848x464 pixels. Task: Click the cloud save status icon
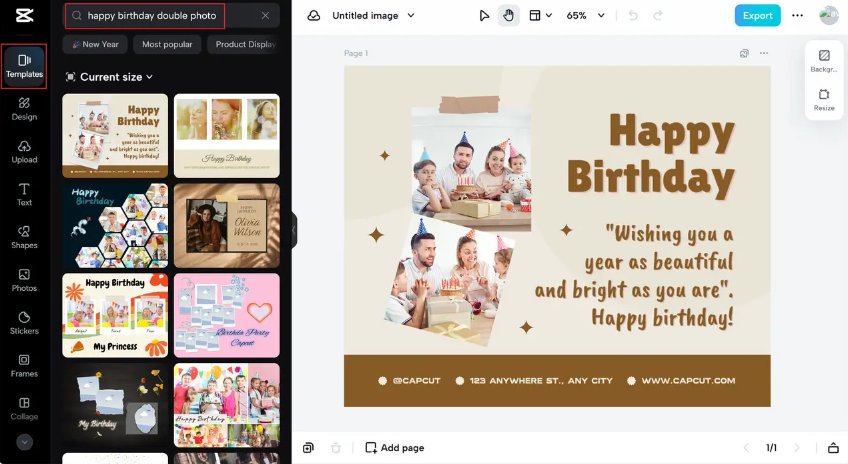(314, 16)
